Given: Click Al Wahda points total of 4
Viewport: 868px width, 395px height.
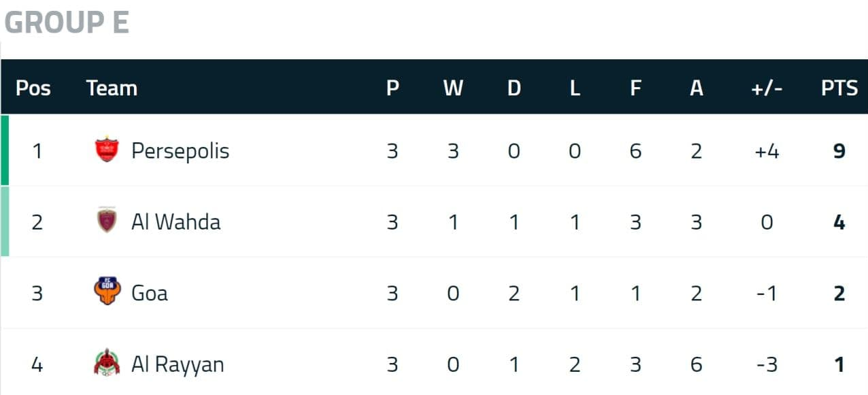Looking at the screenshot, I should pos(839,221).
